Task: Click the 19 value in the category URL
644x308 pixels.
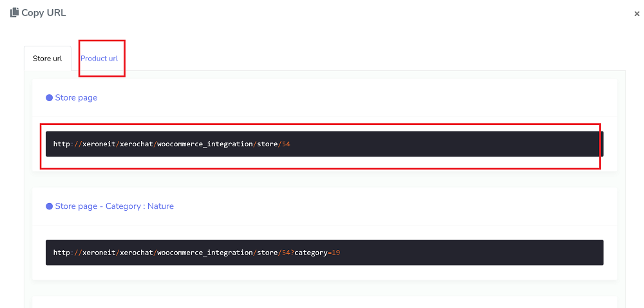Action: [336, 253]
